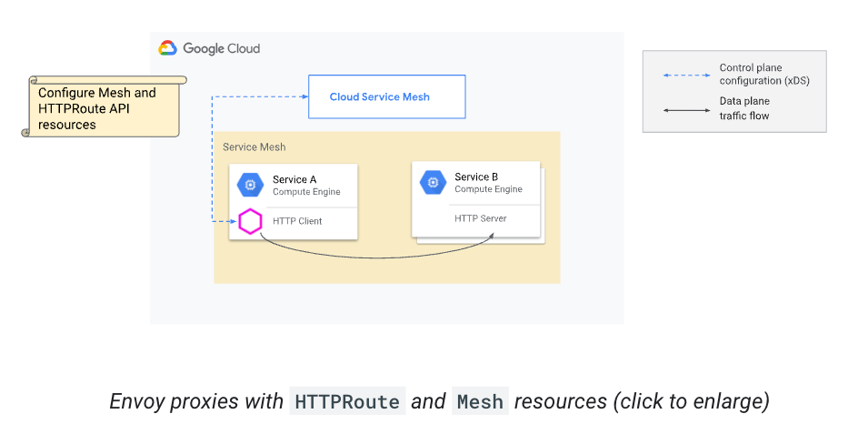Click the Cloud Service Mesh box
868x434 pixels.
pyautogui.click(x=387, y=97)
